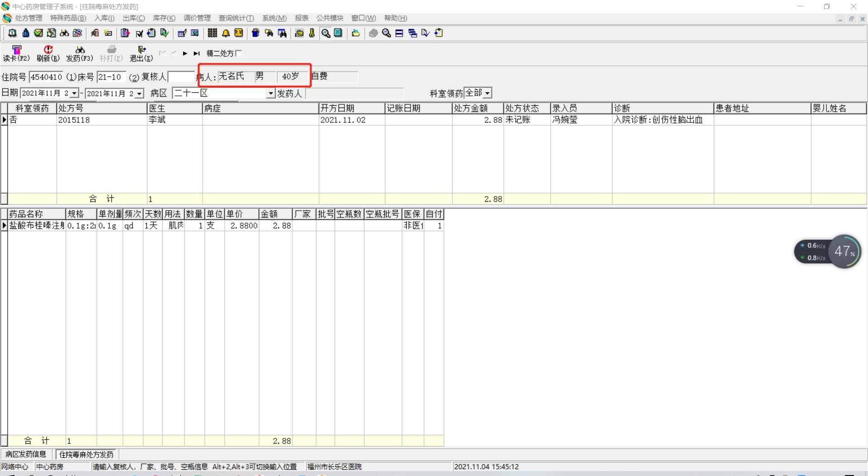Click the dotted grid toolbar icon
The width and height of the screenshot is (868, 476).
(212, 33)
